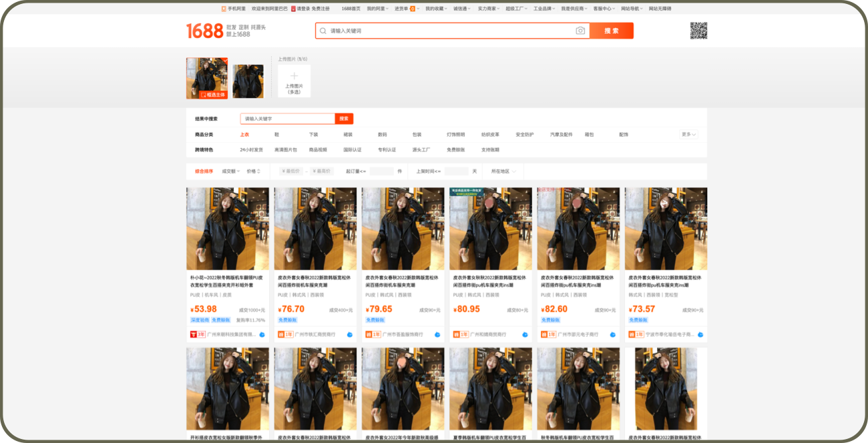Select the 上衣 category tab
This screenshot has height=443, width=868.
tap(244, 134)
